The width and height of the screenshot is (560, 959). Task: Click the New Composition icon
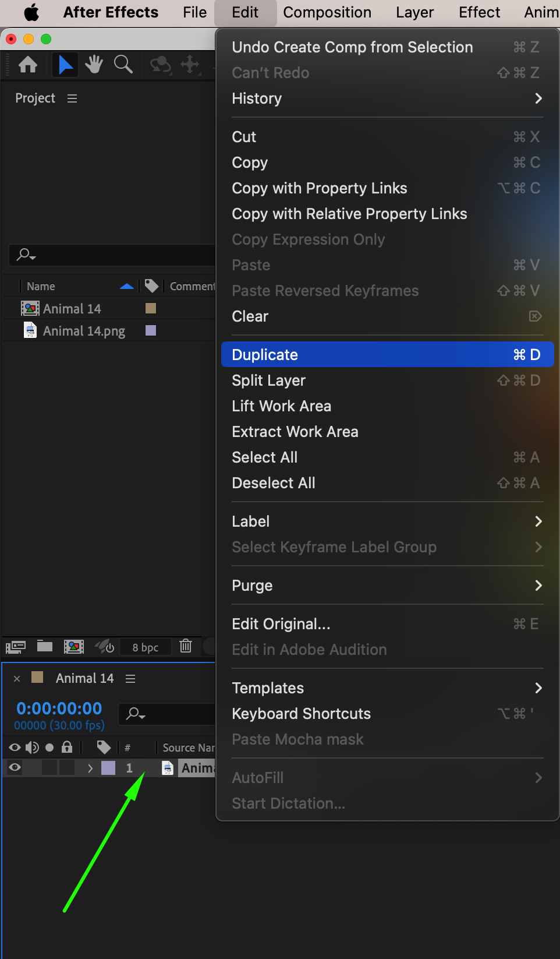tap(74, 647)
